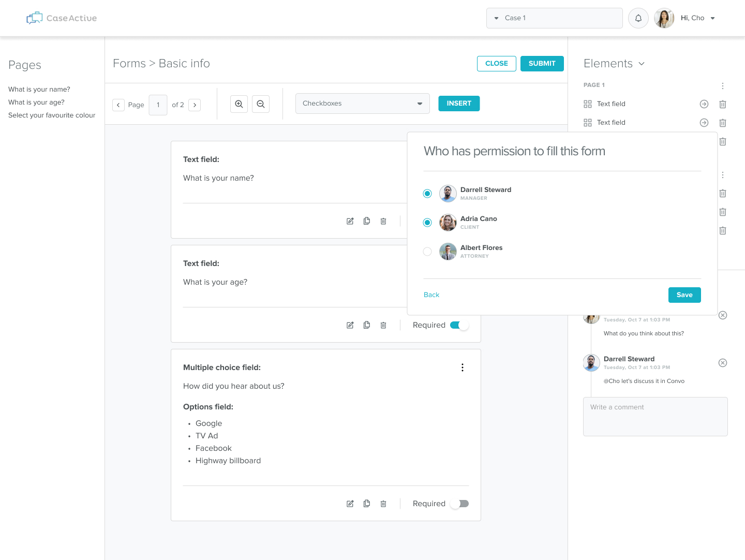Click the zoom in magnifier icon
Screen dimensions: 745x560
point(239,104)
